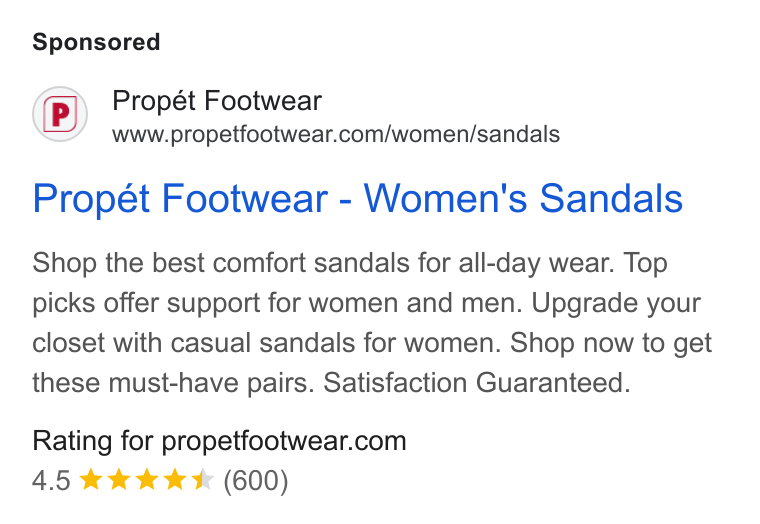
Task: Select the first gold rating star
Action: click(91, 480)
